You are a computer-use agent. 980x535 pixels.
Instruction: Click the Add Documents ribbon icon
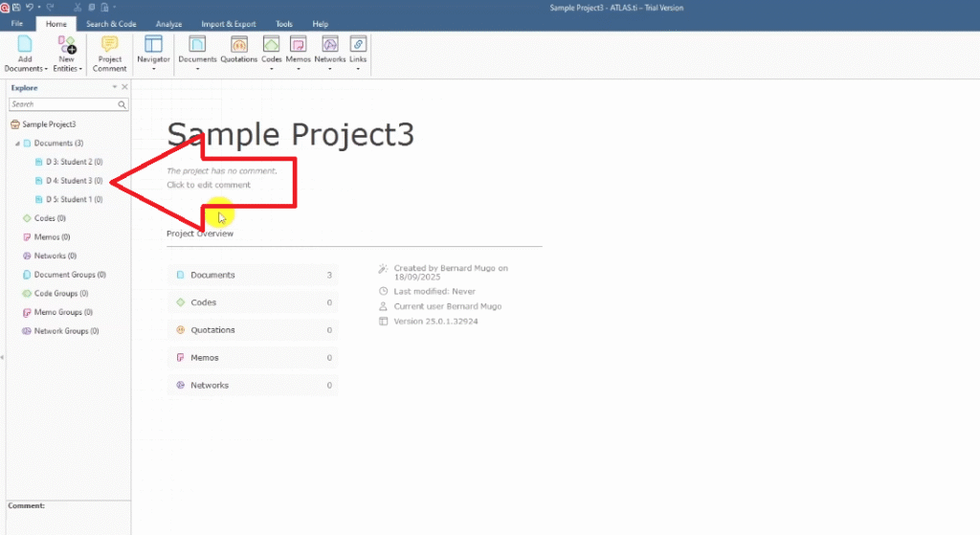tap(25, 44)
